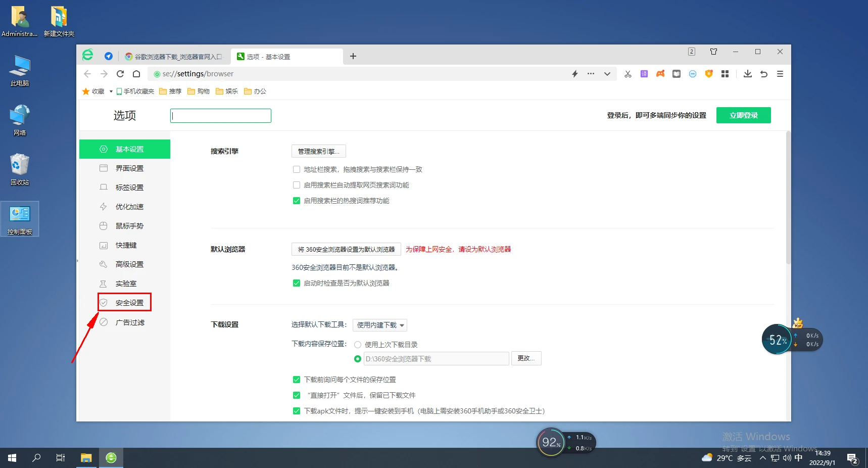Image resolution: width=868 pixels, height=468 pixels.
Task: Open the Windows Start menu
Action: click(x=12, y=458)
